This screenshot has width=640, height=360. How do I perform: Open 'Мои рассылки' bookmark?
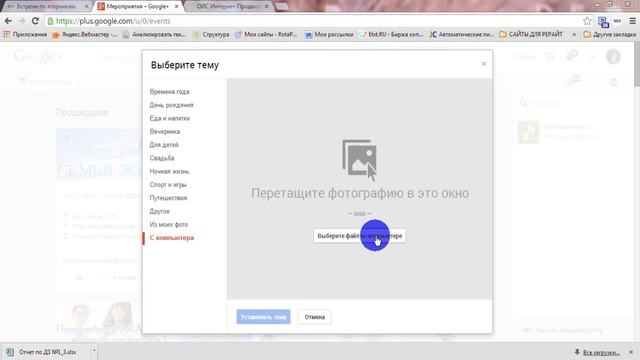pyautogui.click(x=329, y=35)
